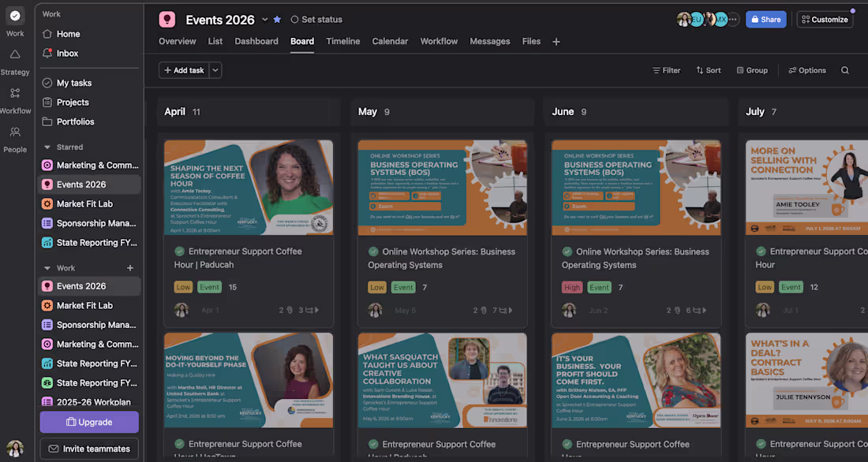This screenshot has width=868, height=462.
Task: Click the High priority tag on June card
Action: 572,287
